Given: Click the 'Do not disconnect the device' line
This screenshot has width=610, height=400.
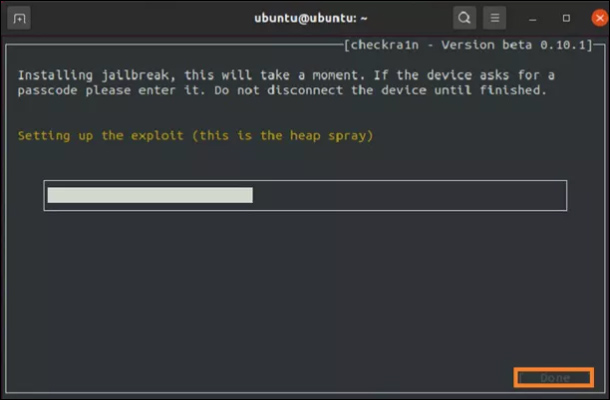Looking at the screenshot, I should pyautogui.click(x=400, y=90).
